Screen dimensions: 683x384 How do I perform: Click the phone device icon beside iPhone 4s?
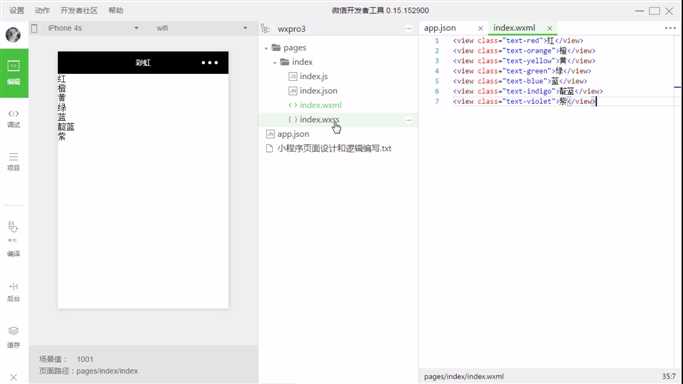[34, 28]
